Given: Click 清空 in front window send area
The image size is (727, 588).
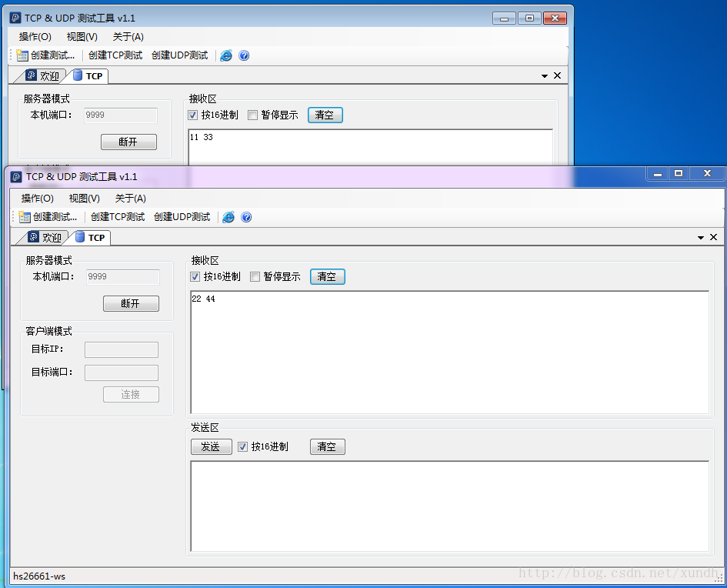Looking at the screenshot, I should [x=327, y=446].
